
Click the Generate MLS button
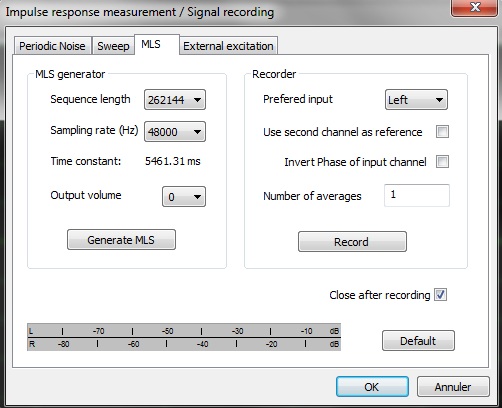pos(121,240)
